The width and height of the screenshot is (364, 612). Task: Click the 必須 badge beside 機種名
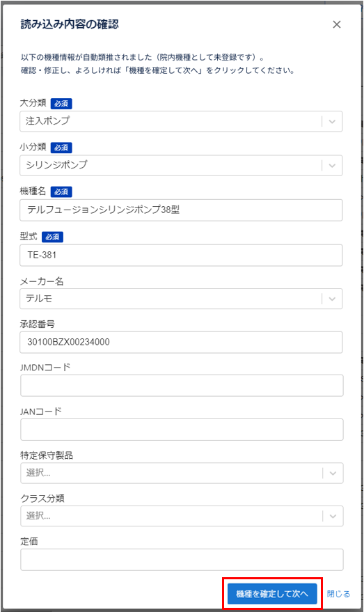pyautogui.click(x=61, y=192)
